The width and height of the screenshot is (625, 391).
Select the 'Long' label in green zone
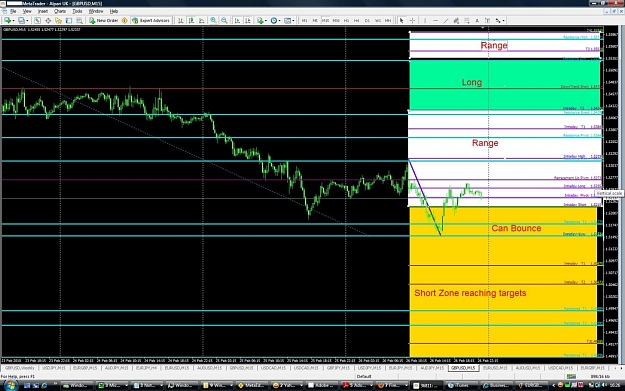pyautogui.click(x=472, y=82)
